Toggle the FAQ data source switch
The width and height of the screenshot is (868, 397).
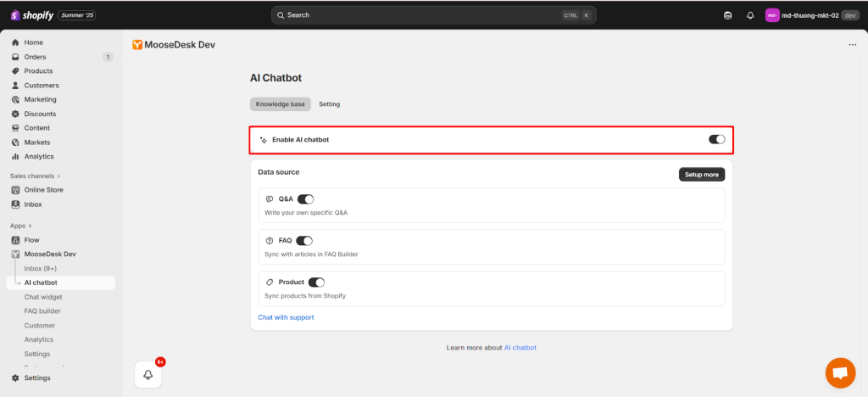(x=304, y=240)
